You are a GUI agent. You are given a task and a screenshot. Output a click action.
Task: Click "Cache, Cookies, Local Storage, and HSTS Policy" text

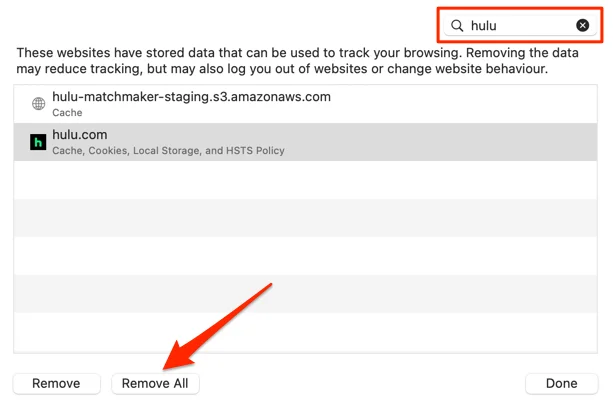tap(168, 150)
